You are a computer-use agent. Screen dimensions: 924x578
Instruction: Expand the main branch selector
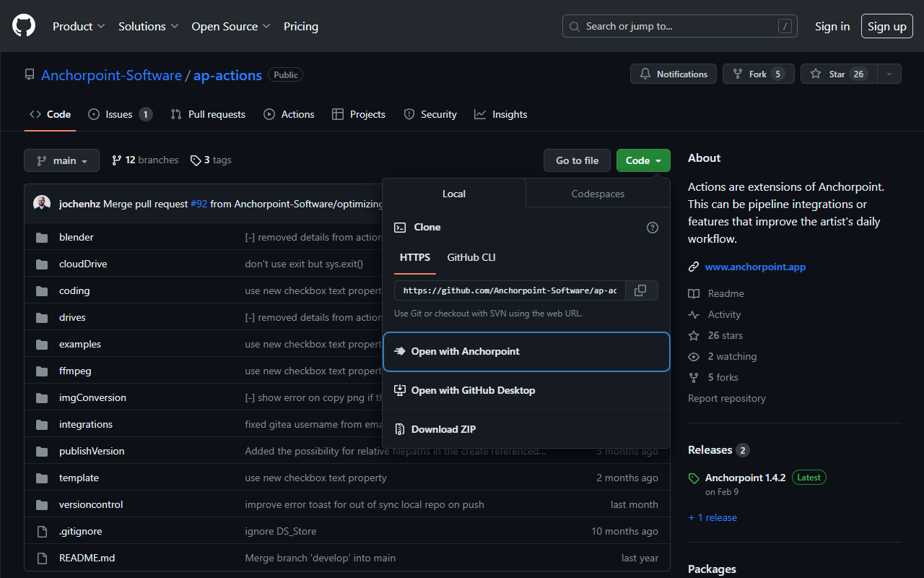pos(61,160)
